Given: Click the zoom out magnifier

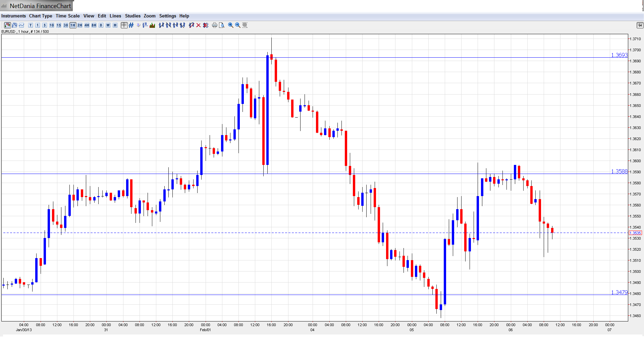Looking at the screenshot, I should pyautogui.click(x=238, y=25).
